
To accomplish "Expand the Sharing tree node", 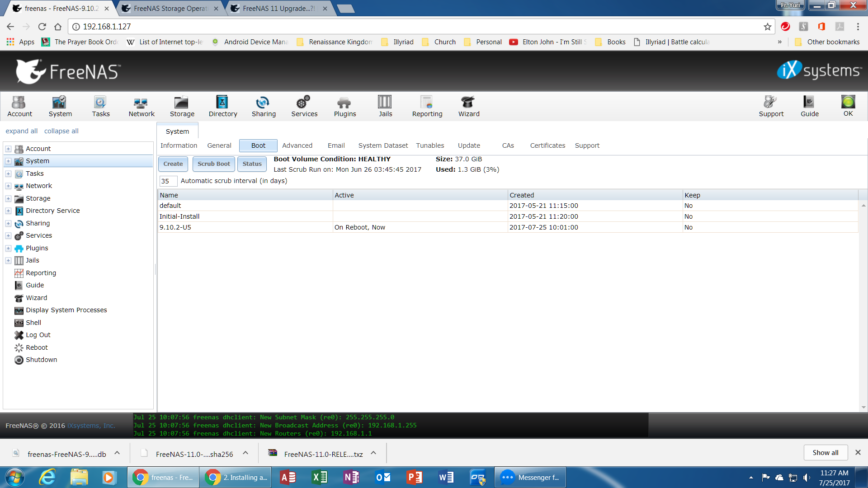I will tap(8, 223).
